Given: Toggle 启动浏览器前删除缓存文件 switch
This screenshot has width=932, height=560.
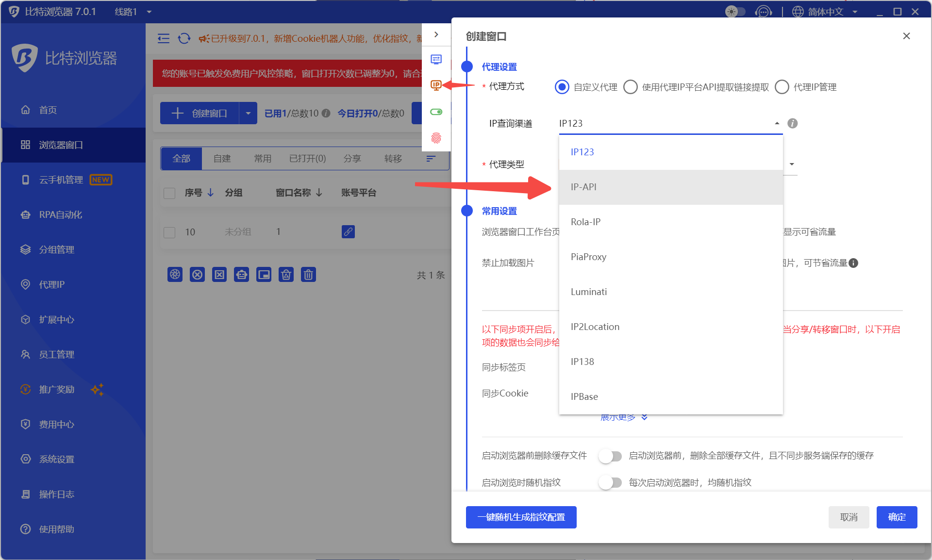Looking at the screenshot, I should 610,456.
